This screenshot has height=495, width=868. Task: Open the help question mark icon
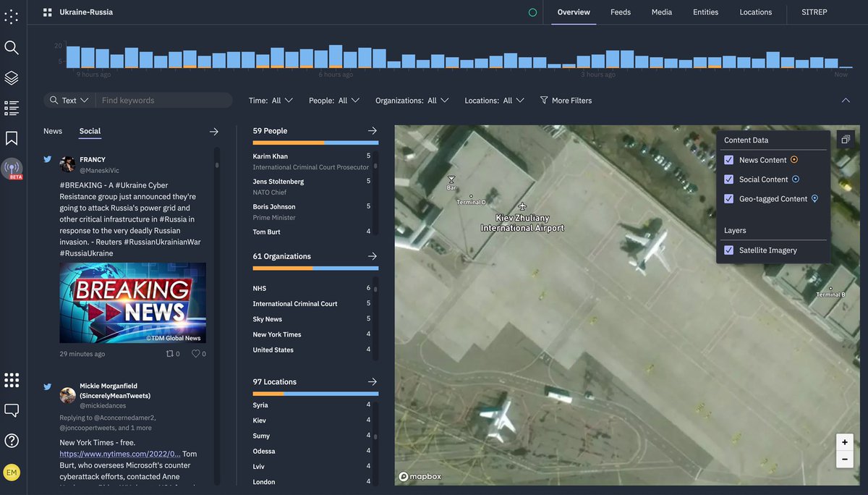(x=12, y=440)
